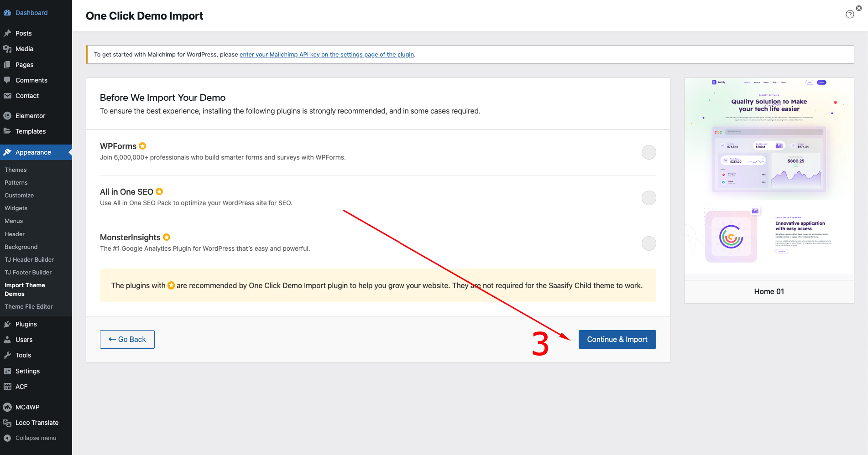Follow the Mailchimp API key settings link

click(x=327, y=54)
